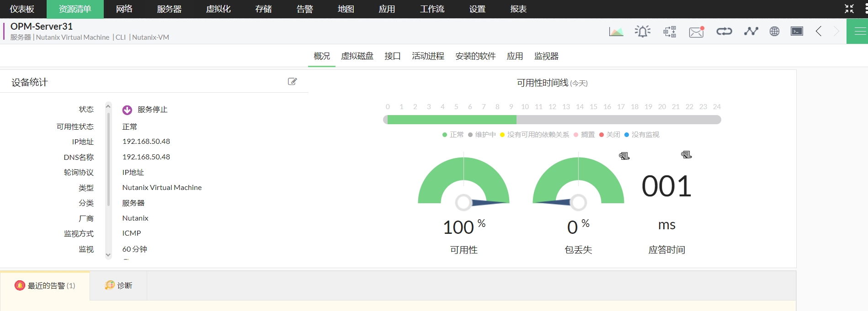Click the collapse-view arrows icon at top right

tap(849, 9)
